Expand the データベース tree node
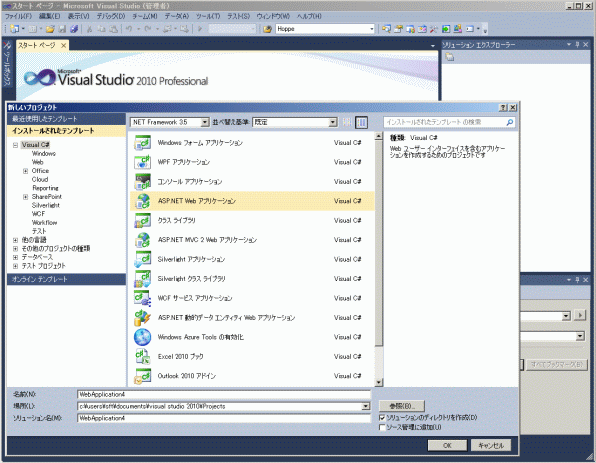The image size is (596, 463). 16,257
